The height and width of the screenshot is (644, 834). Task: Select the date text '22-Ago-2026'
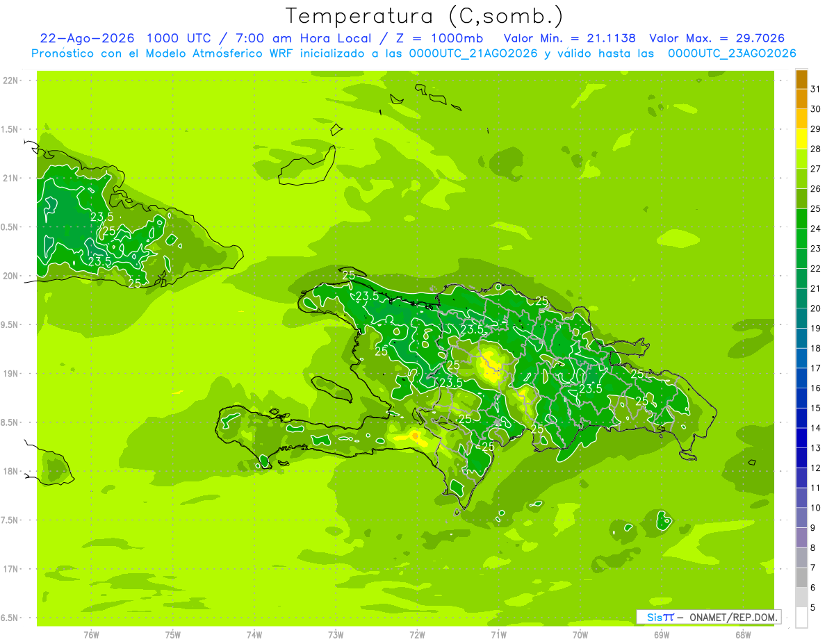(x=87, y=38)
